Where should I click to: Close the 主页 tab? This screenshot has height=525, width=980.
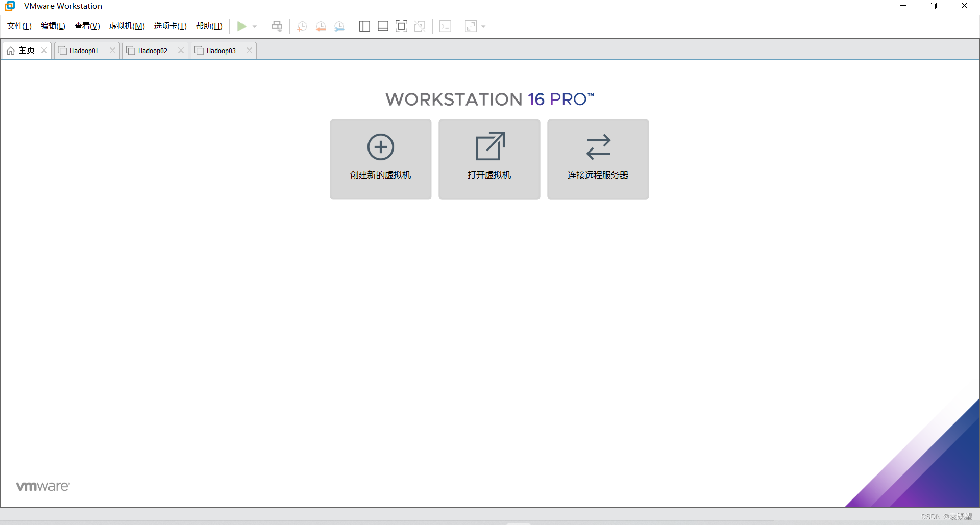point(44,50)
